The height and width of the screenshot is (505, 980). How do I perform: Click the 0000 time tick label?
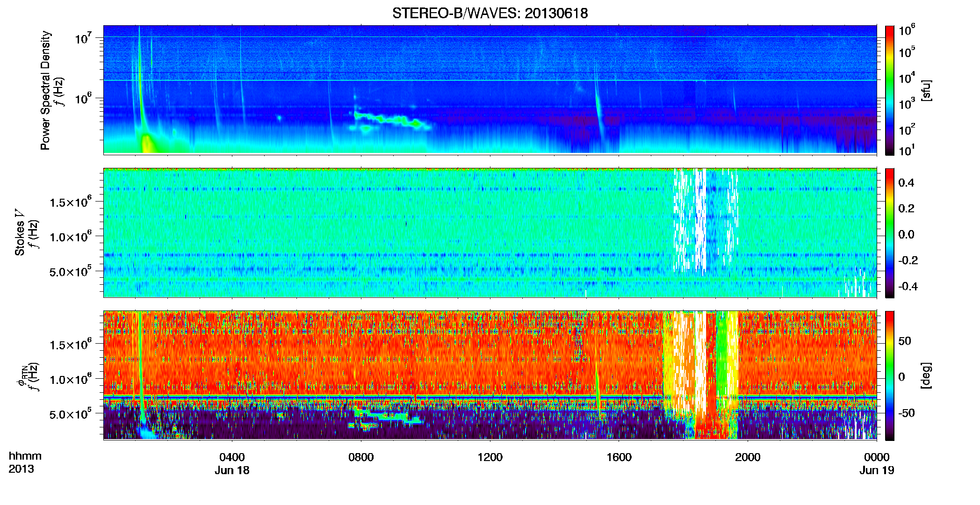click(877, 457)
